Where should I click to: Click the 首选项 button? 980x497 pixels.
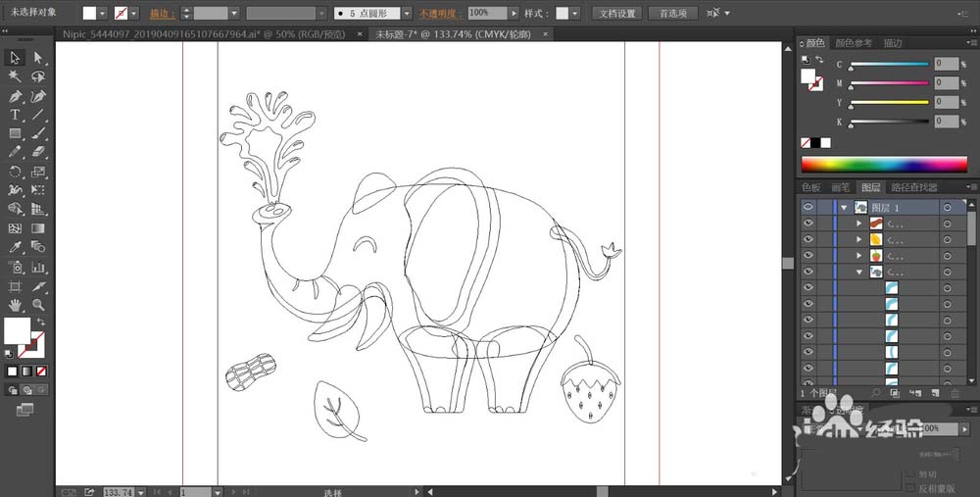click(x=672, y=13)
